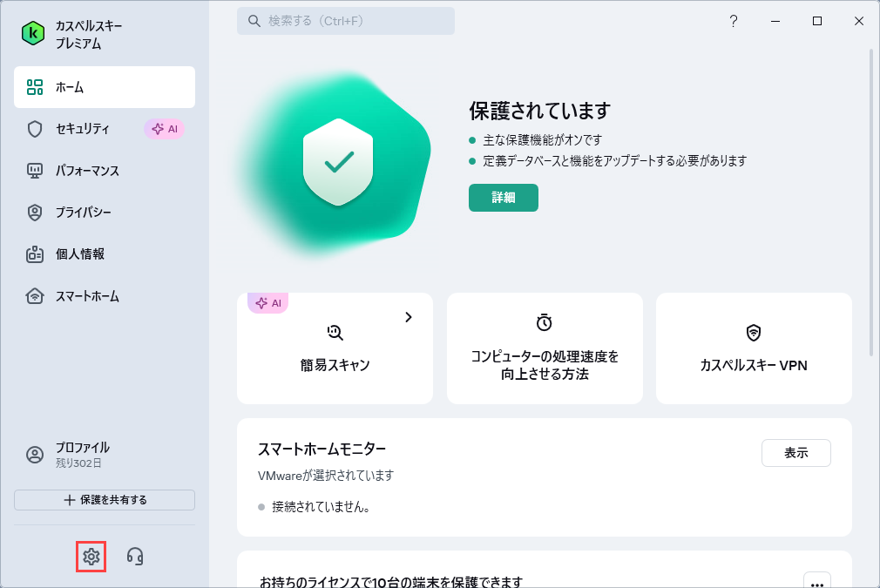Open the パフォーマンス section
The image size is (880, 588).
(x=105, y=171)
